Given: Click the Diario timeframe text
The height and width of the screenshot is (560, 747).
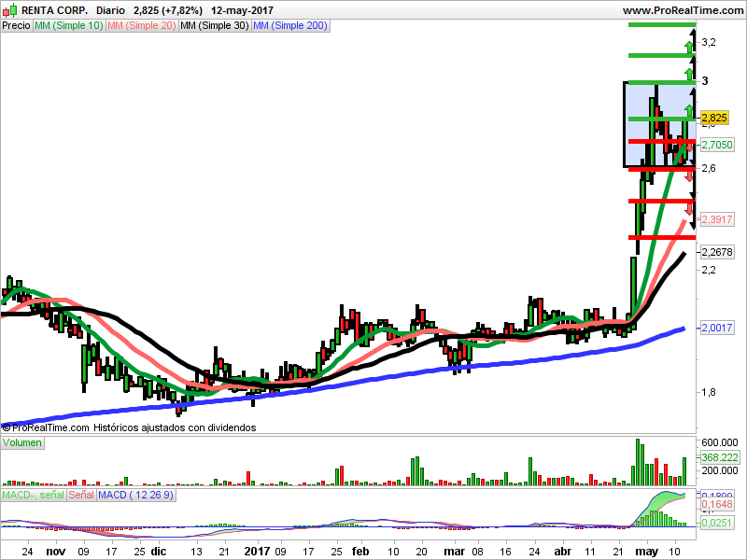Looking at the screenshot, I should (110, 10).
